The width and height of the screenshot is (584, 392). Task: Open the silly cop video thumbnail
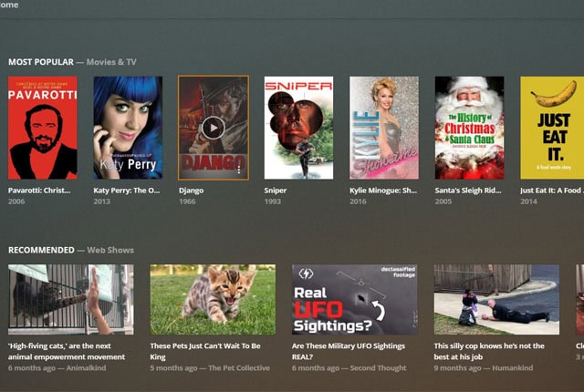click(496, 299)
